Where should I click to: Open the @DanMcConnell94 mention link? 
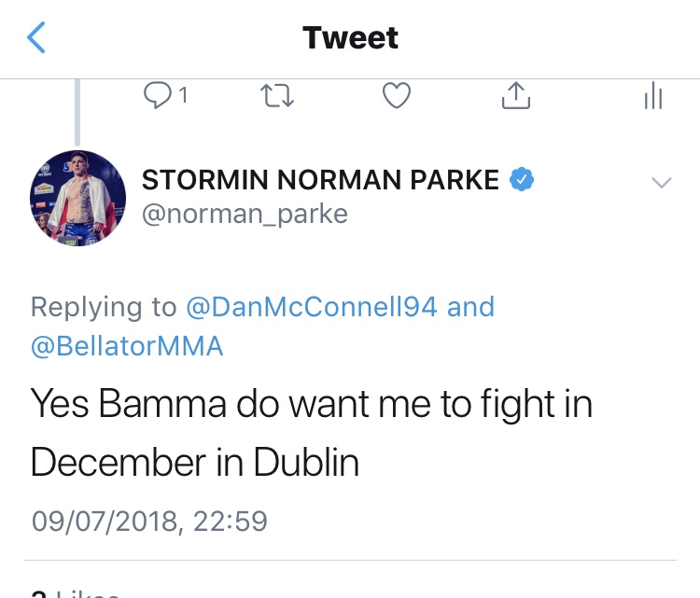311,307
